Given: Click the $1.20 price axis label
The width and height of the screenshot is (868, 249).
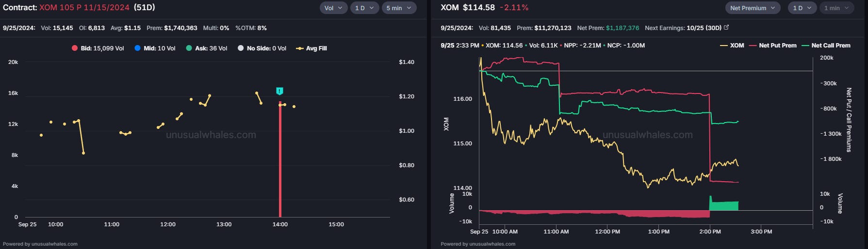Looking at the screenshot, I should 407,96.
